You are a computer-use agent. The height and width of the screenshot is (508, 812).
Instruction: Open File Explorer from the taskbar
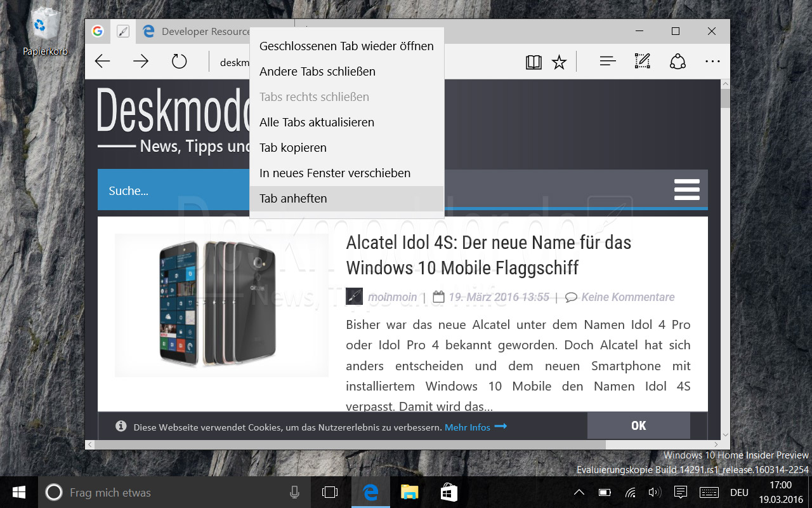409,492
